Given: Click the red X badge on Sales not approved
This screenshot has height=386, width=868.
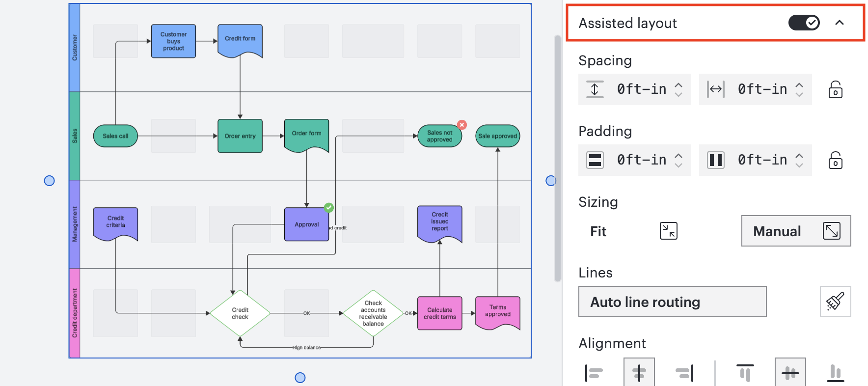Looking at the screenshot, I should click(462, 125).
